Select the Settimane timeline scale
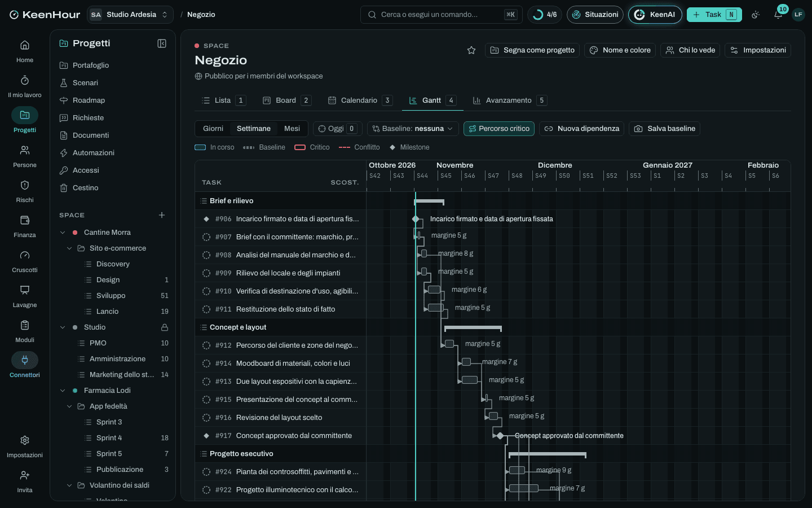812x508 pixels. tap(254, 129)
